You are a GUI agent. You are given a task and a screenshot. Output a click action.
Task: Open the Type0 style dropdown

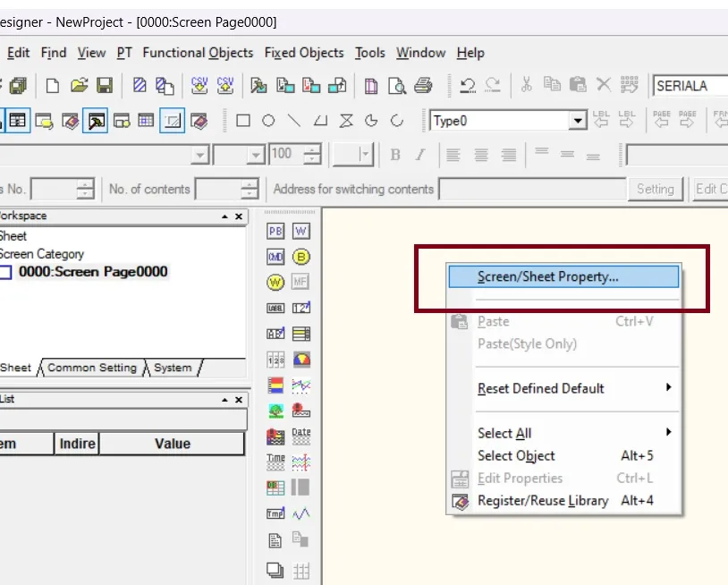click(x=578, y=118)
